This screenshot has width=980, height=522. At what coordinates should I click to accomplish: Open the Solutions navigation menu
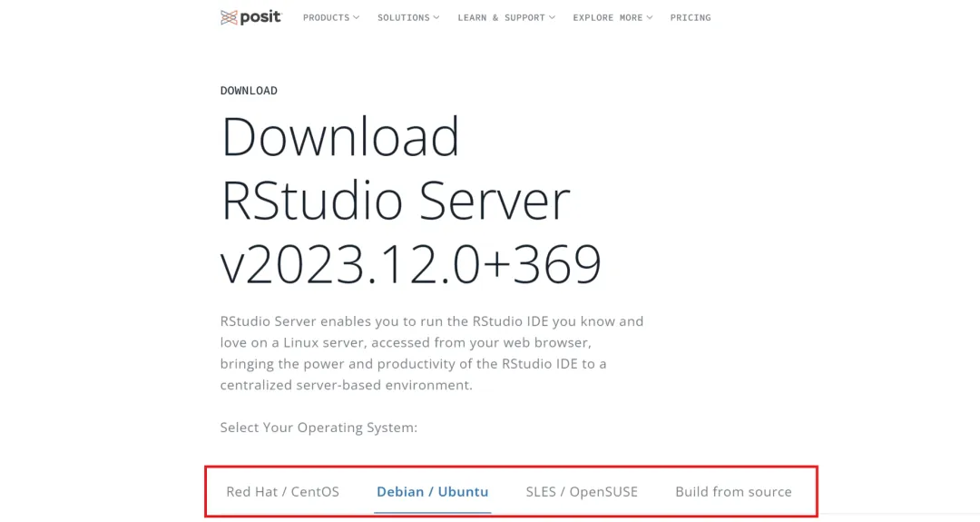pyautogui.click(x=408, y=17)
